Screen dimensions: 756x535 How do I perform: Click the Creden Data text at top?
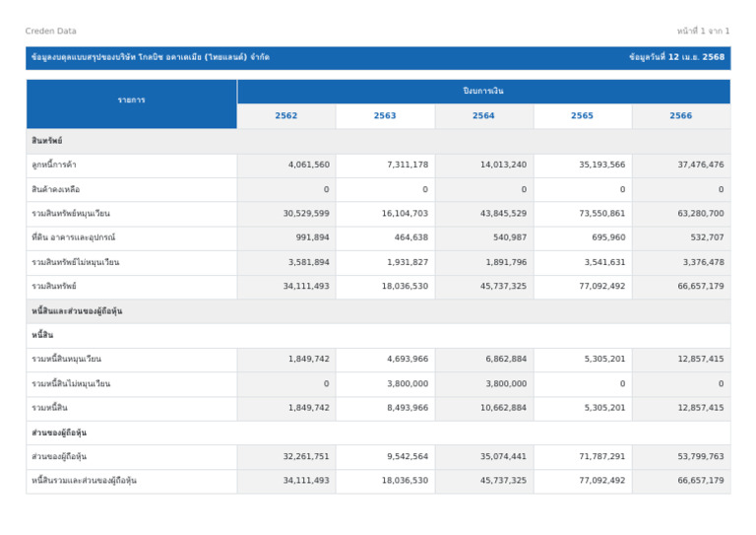pos(50,32)
